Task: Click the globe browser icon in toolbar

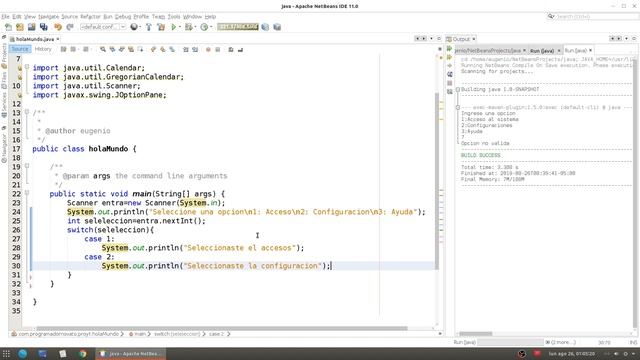Action: (133, 27)
